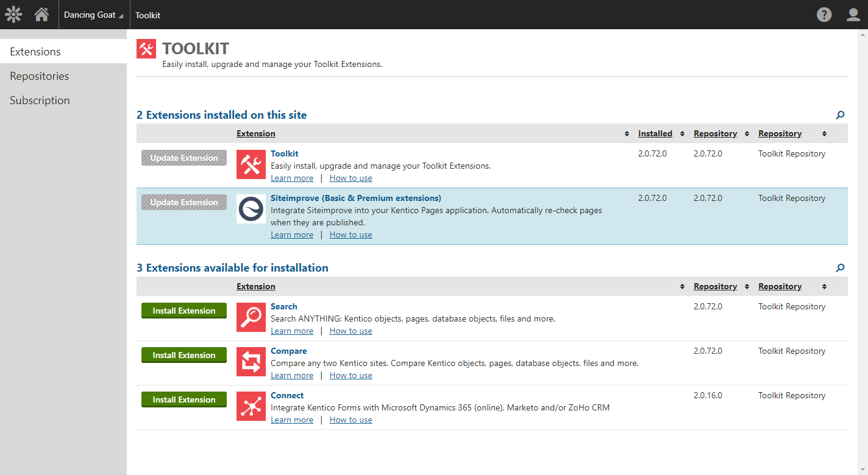Image resolution: width=868 pixels, height=475 pixels.
Task: Switch to the Subscription sidebar tab
Action: click(x=63, y=100)
